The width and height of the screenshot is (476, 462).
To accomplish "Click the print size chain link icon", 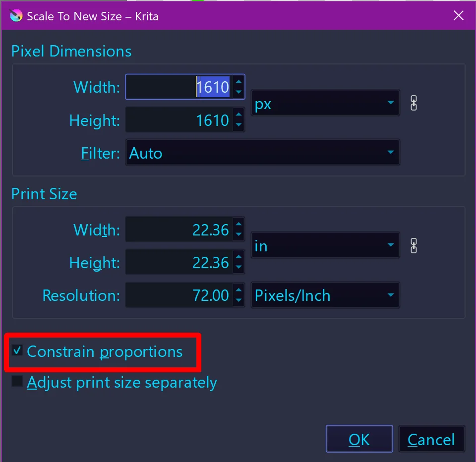I will click(414, 245).
